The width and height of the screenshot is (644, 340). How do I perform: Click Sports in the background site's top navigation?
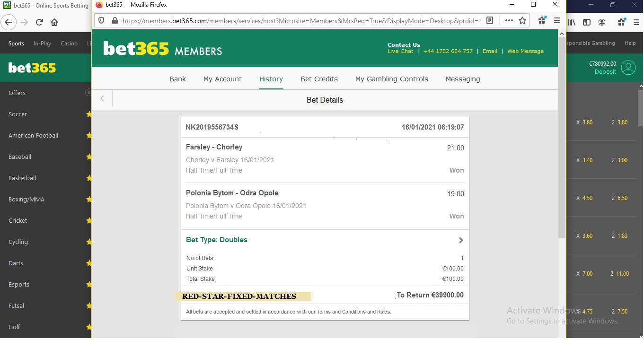pyautogui.click(x=16, y=44)
